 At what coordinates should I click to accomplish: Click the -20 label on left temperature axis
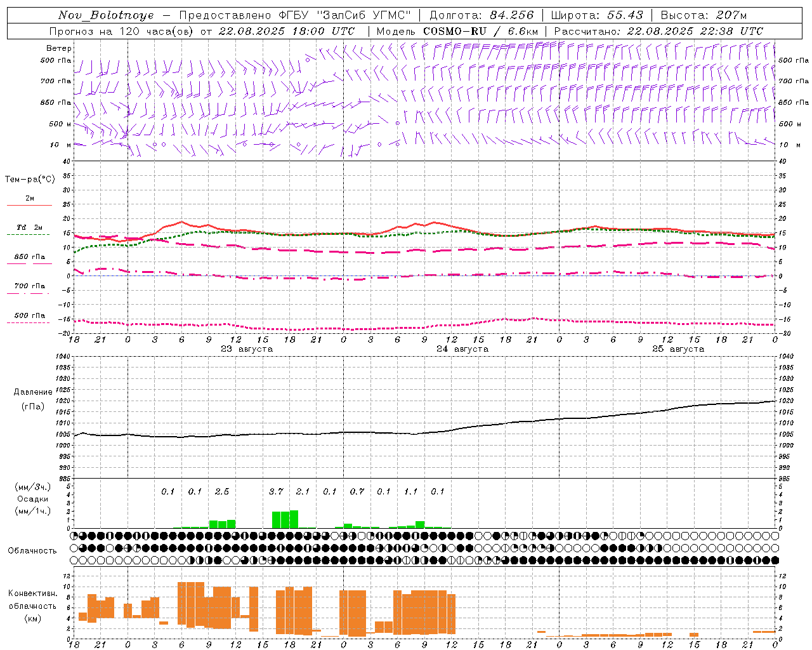click(65, 333)
